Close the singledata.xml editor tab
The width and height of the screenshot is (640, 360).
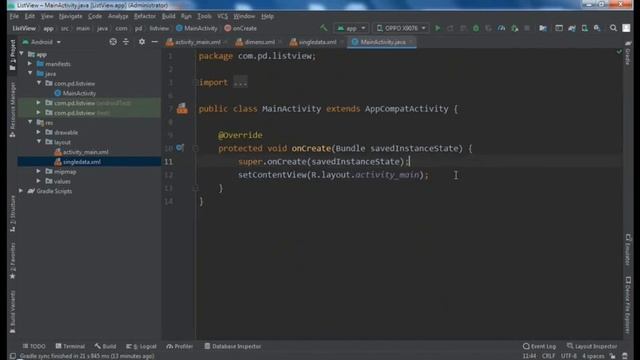pyautogui.click(x=342, y=42)
